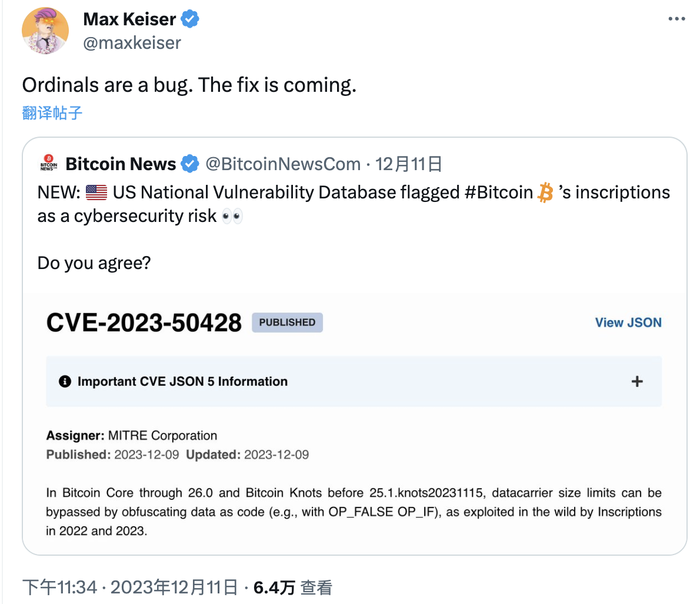This screenshot has height=604, width=700.
Task: Click the verified badge next to Max Keiser
Action: [189, 18]
